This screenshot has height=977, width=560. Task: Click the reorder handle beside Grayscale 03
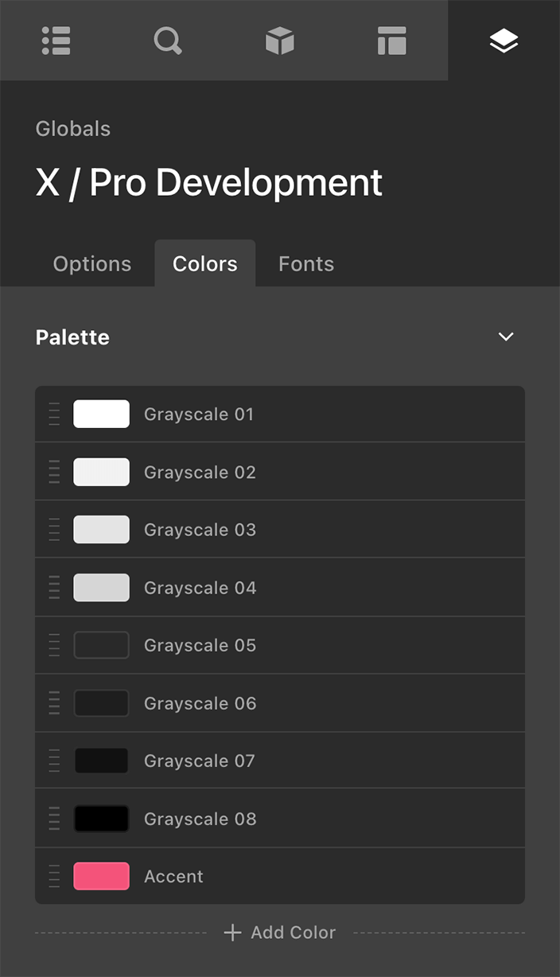53,529
